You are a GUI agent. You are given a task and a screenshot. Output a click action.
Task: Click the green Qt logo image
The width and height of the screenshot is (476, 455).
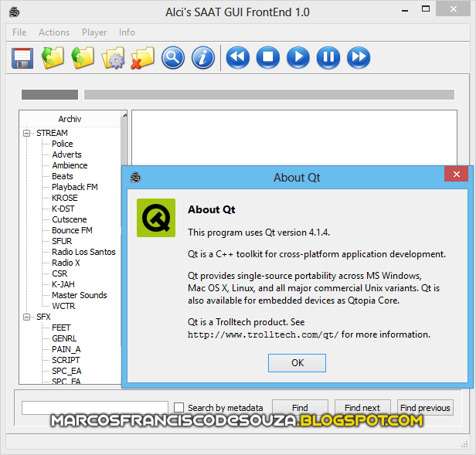(156, 218)
